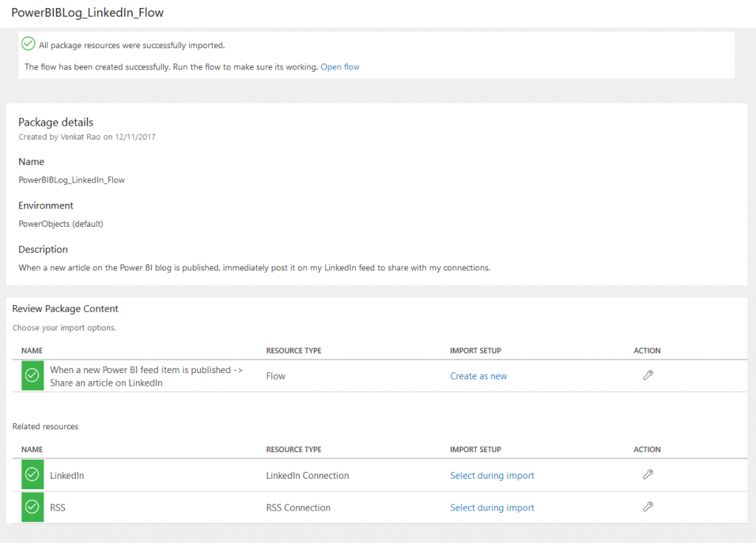The height and width of the screenshot is (543, 756).
Task: Click the wrench icon for the LinkedIn Connection
Action: click(647, 475)
